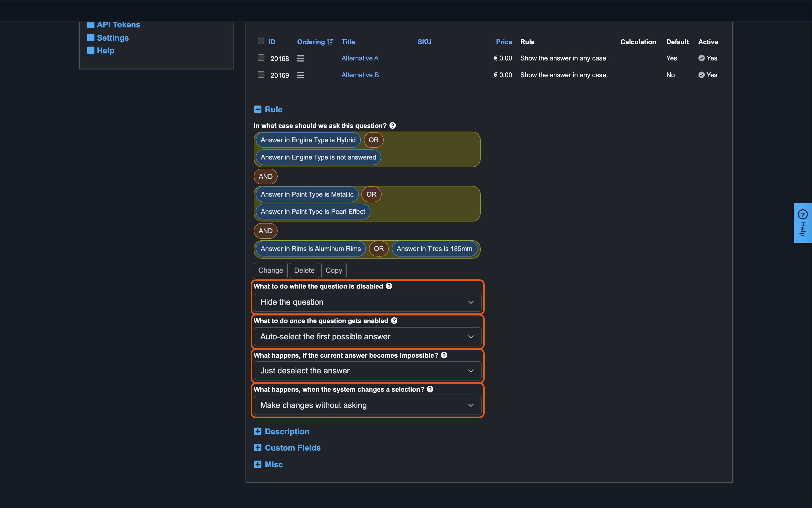This screenshot has width=812, height=508.
Task: Sort the table by Price column
Action: pyautogui.click(x=504, y=42)
